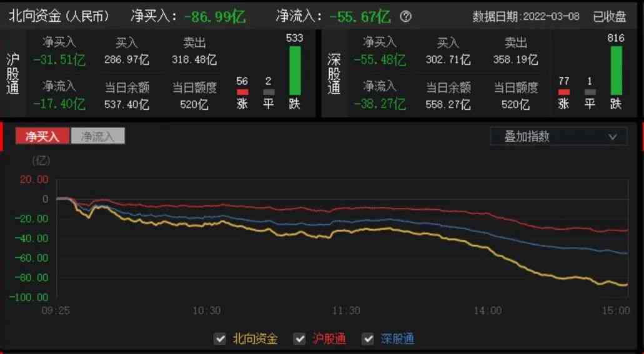Viewport: 644px width, 354px height.
Task: Click the red 涨 bar showing 77
Action: point(563,92)
